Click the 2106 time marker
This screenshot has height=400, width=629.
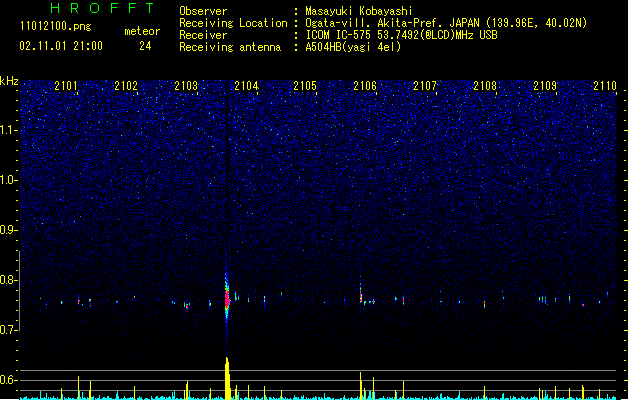[365, 86]
